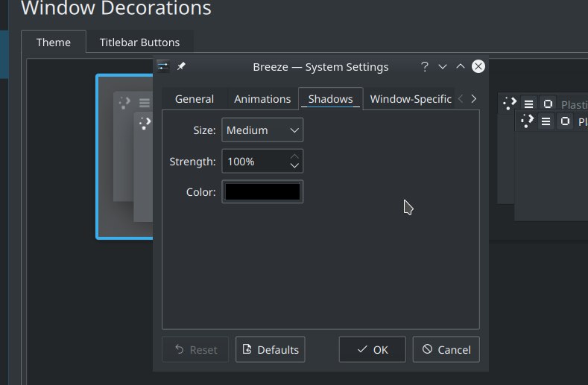Minimize the Breeze System Settings dialog
Viewport: 588px width, 385px height.
[443, 67]
